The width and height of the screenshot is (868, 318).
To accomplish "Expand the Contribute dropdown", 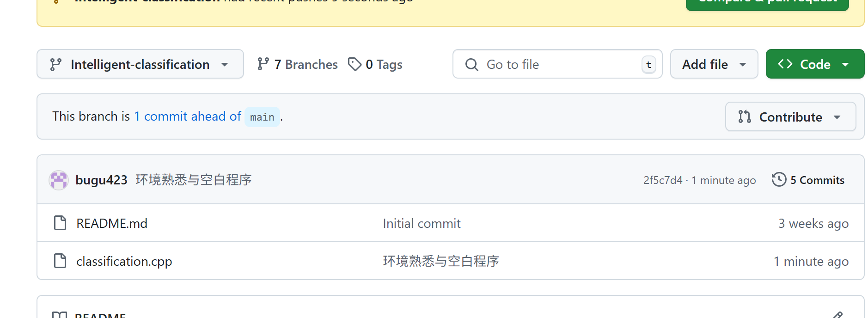I will [x=790, y=117].
